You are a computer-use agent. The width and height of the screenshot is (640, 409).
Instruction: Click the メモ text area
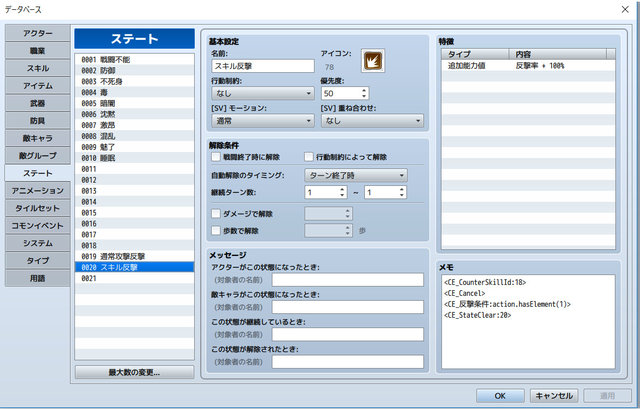click(528, 322)
